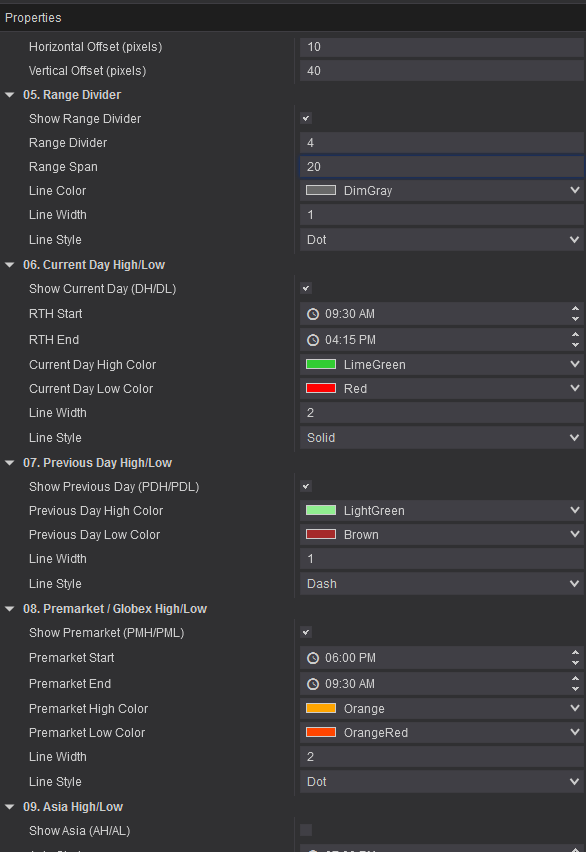Screen dimensions: 586x852
Task: Click the Range Divider value field
Action: click(x=442, y=143)
